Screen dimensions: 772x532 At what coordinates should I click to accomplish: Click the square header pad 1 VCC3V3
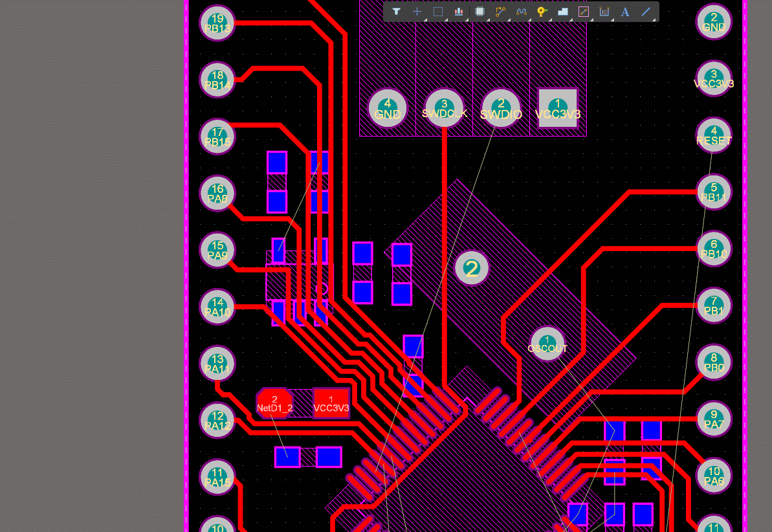pyautogui.click(x=558, y=108)
